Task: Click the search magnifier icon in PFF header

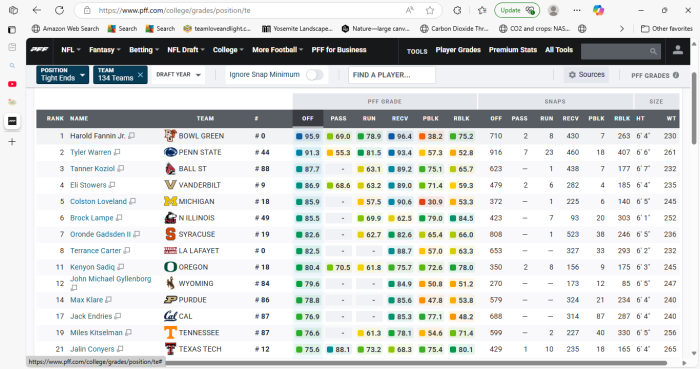Action: [x=653, y=51]
